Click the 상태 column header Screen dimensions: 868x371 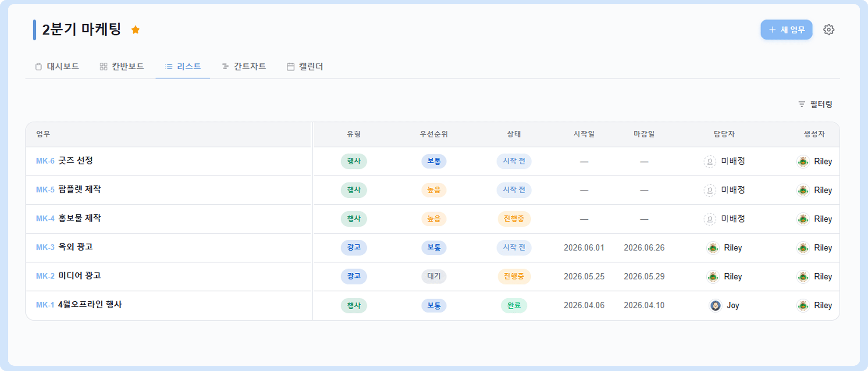coord(514,134)
